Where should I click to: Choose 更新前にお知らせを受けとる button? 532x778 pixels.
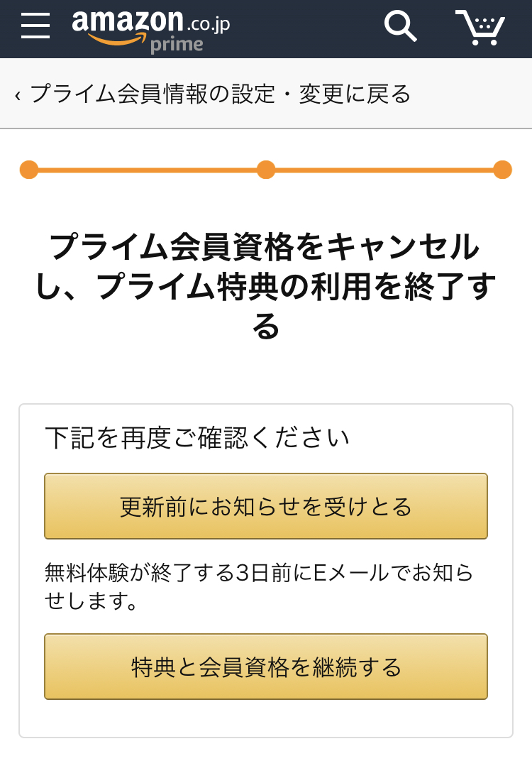tap(266, 506)
